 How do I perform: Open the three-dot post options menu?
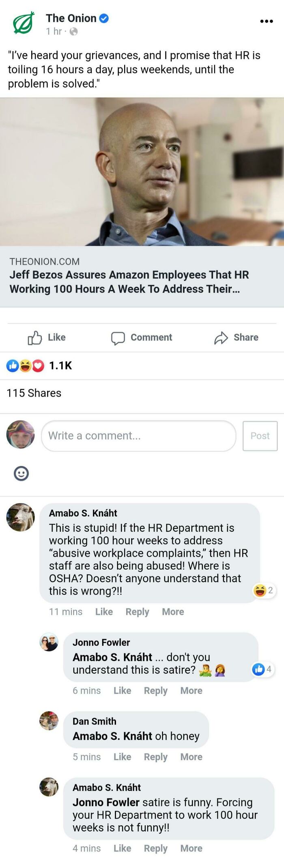coord(266,21)
